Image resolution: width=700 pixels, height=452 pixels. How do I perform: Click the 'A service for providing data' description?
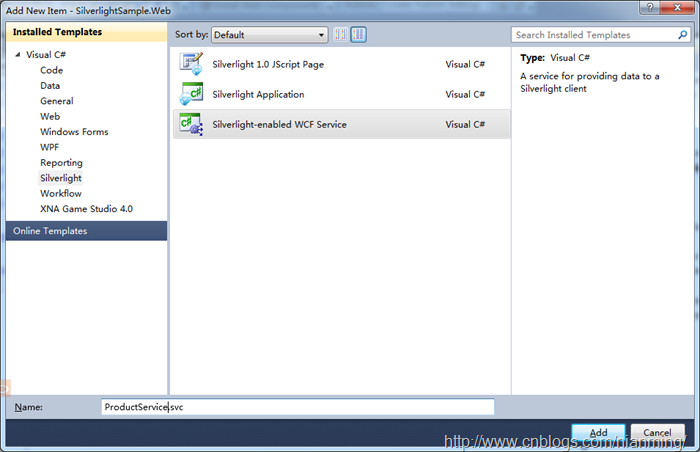pyautogui.click(x=589, y=82)
